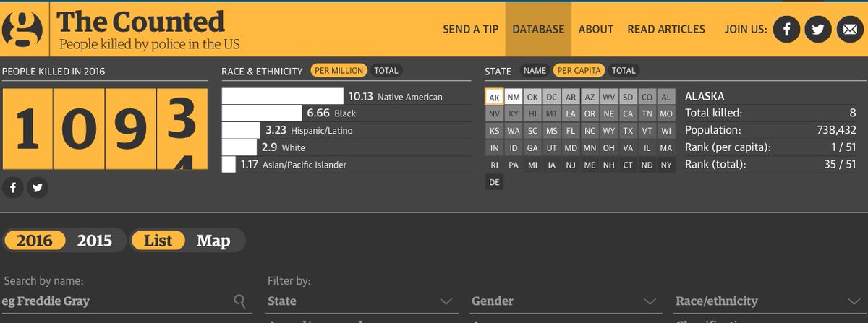Click The Counted title link
This screenshot has width=868, height=323.
coord(141,21)
